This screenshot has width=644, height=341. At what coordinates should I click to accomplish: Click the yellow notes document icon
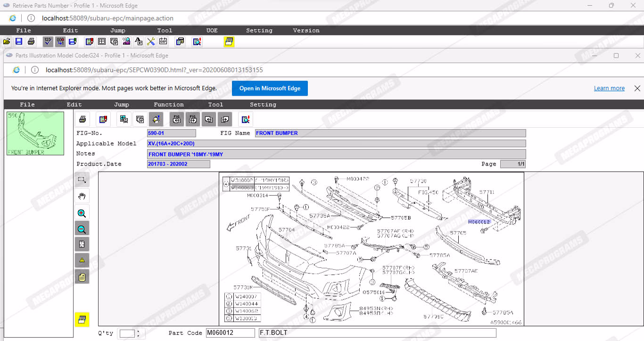coord(82,277)
